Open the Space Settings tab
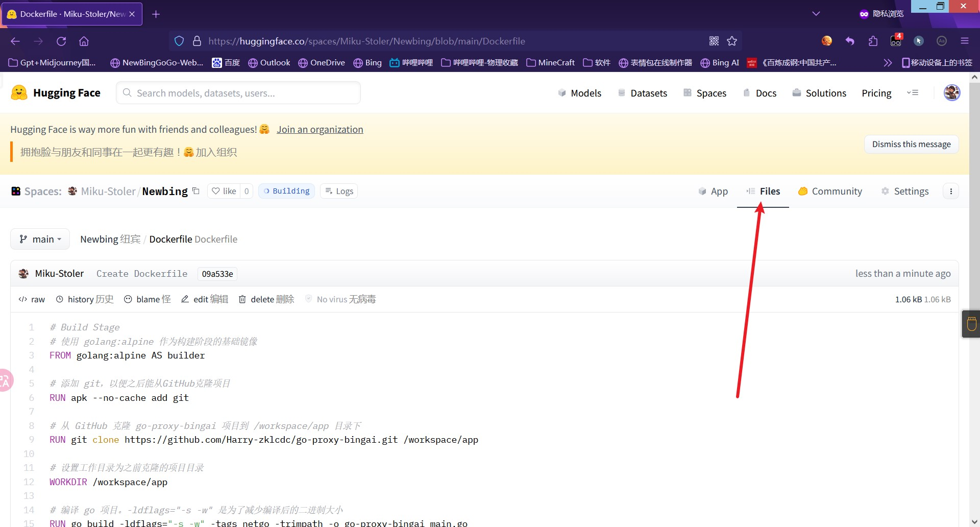This screenshot has width=980, height=527. (x=905, y=191)
